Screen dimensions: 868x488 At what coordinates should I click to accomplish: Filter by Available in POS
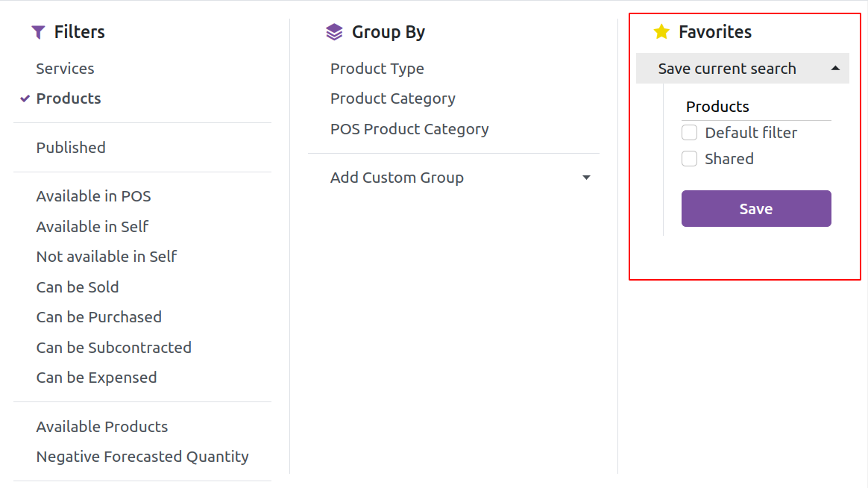tap(93, 197)
